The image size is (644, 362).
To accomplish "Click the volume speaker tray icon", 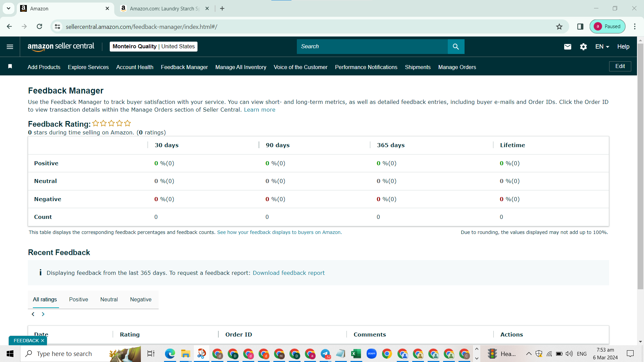I will click(569, 354).
